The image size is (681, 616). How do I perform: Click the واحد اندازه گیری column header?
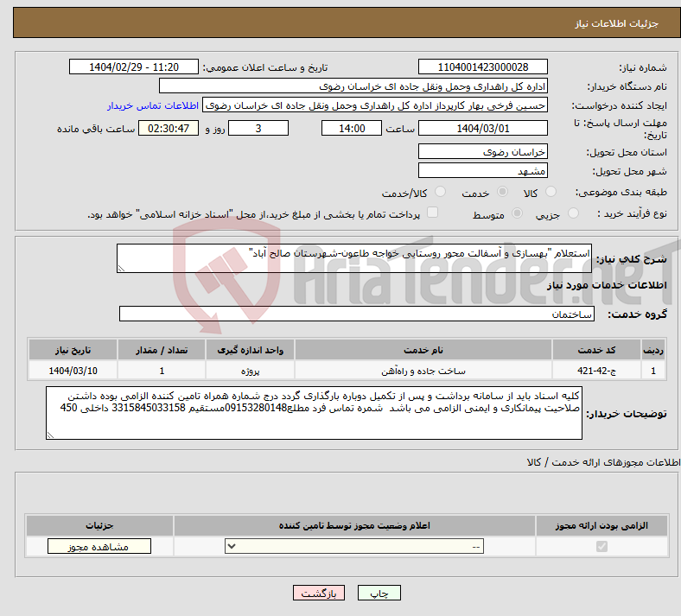[x=250, y=350]
